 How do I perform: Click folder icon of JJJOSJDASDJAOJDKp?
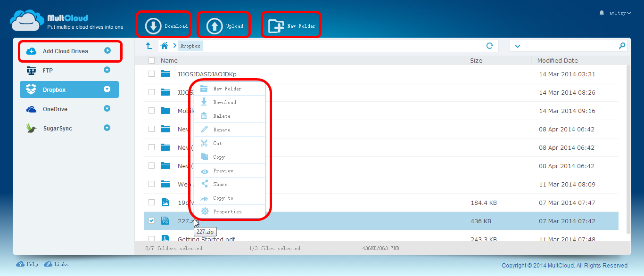pyautogui.click(x=165, y=74)
